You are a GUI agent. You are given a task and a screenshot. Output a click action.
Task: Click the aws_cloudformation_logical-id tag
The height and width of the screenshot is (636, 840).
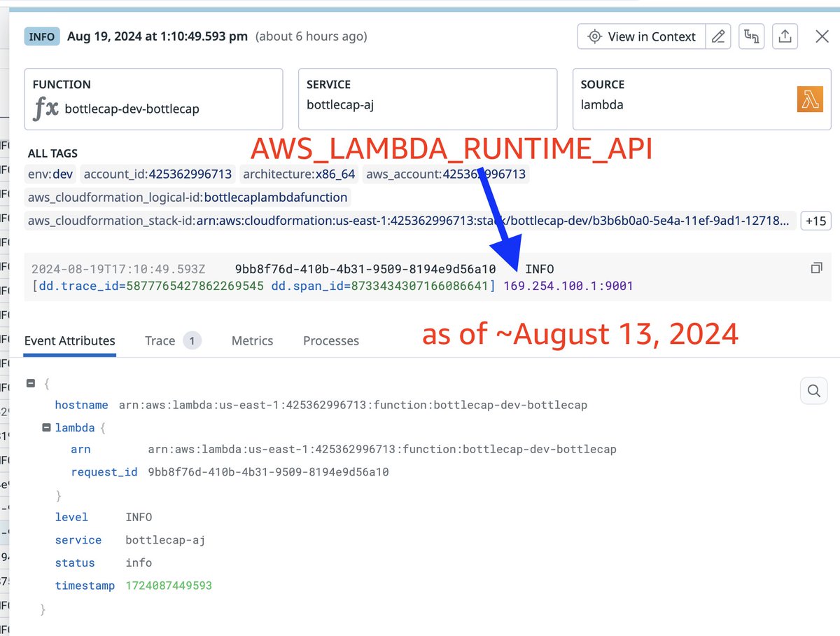pyautogui.click(x=188, y=198)
